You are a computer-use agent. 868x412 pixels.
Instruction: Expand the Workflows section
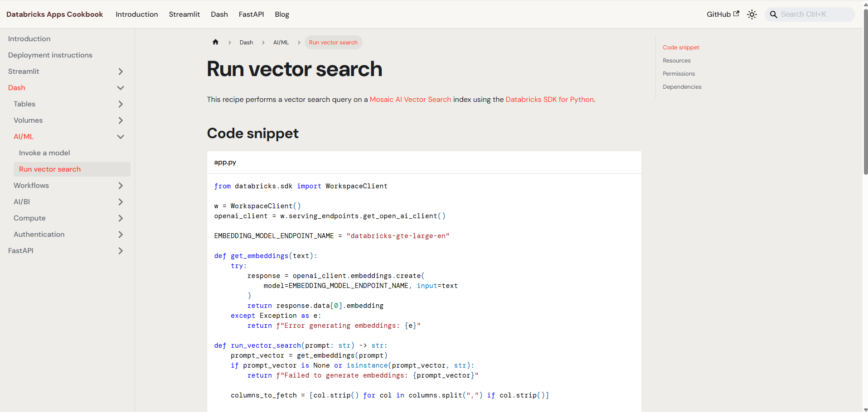[x=120, y=185]
